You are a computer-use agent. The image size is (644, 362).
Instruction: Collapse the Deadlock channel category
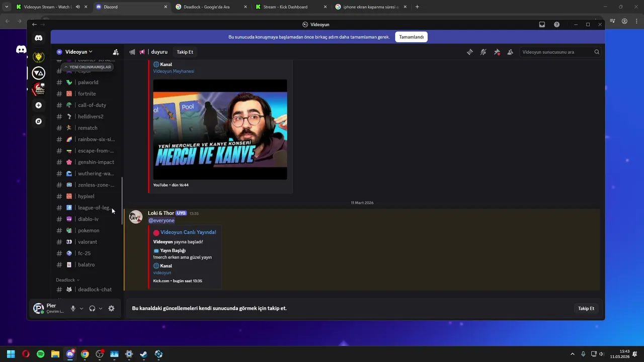point(67,280)
